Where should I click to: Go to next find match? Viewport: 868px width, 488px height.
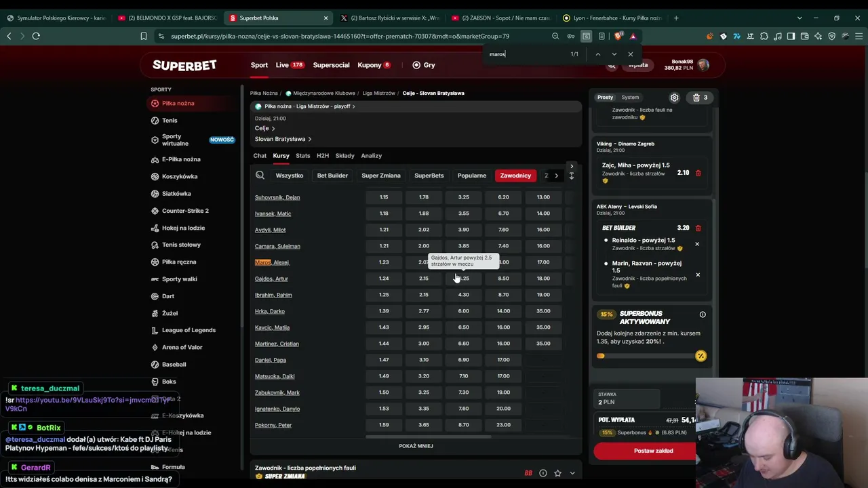614,54
